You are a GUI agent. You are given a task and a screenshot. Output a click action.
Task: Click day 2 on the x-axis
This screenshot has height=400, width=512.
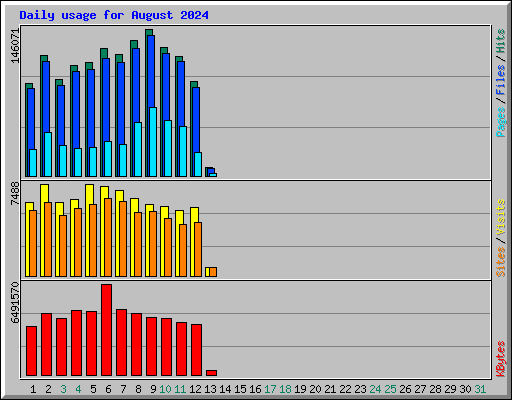(x=48, y=389)
